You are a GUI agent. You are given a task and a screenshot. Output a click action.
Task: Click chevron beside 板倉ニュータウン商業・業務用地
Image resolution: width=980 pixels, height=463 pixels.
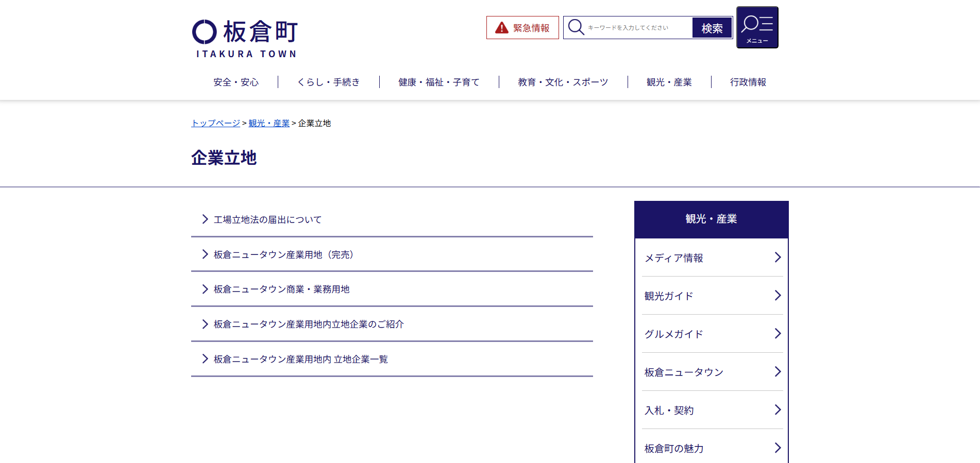pos(205,289)
